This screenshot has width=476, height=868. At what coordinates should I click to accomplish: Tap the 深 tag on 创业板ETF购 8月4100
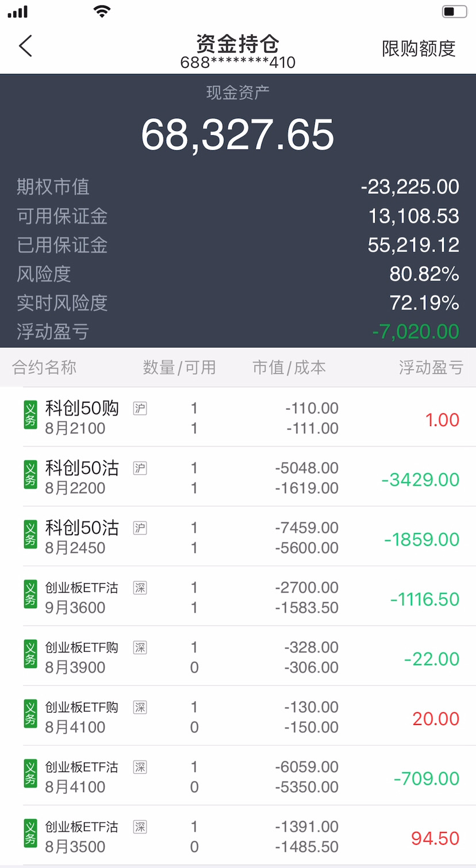[x=140, y=707]
